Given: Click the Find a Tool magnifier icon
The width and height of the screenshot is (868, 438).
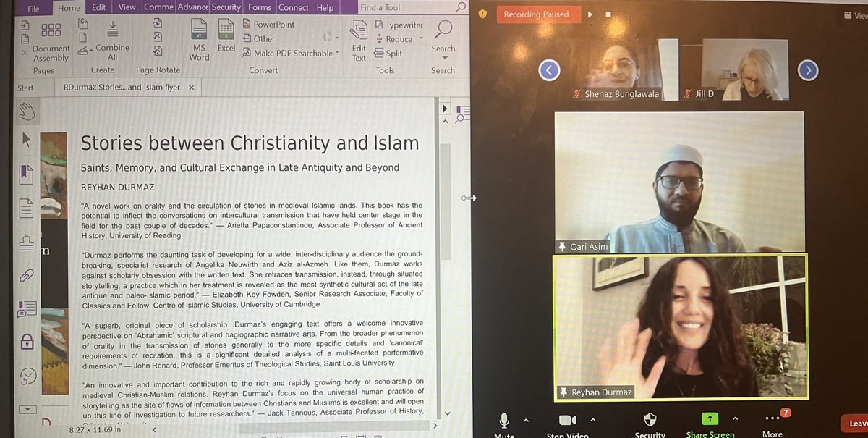Looking at the screenshot, I should [461, 7].
